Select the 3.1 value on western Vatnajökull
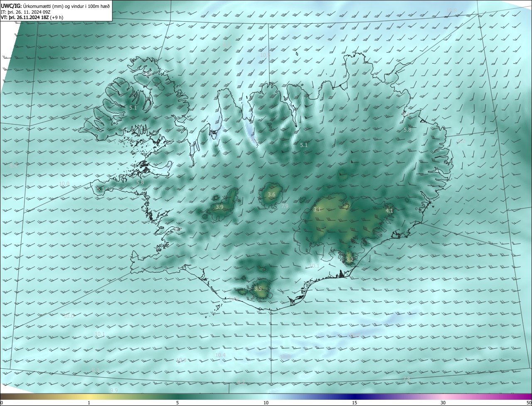Screen dimensions: 532x406 coord(317,210)
